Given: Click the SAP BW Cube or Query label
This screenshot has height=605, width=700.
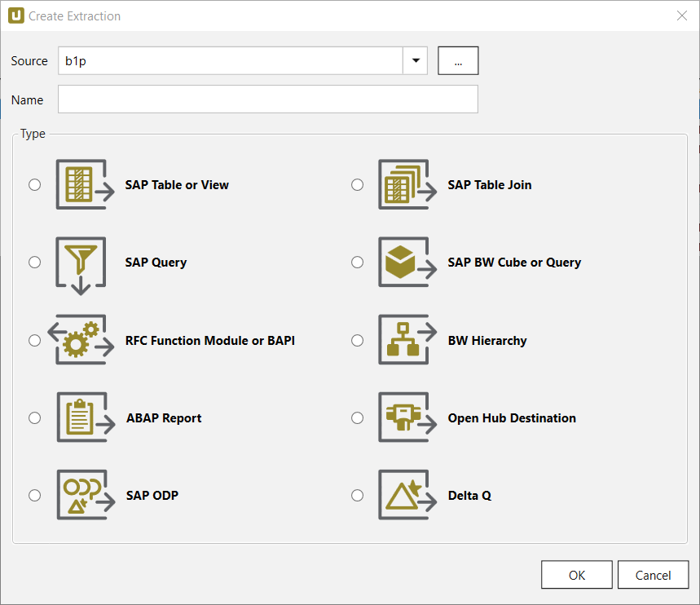Looking at the screenshot, I should click(x=514, y=263).
